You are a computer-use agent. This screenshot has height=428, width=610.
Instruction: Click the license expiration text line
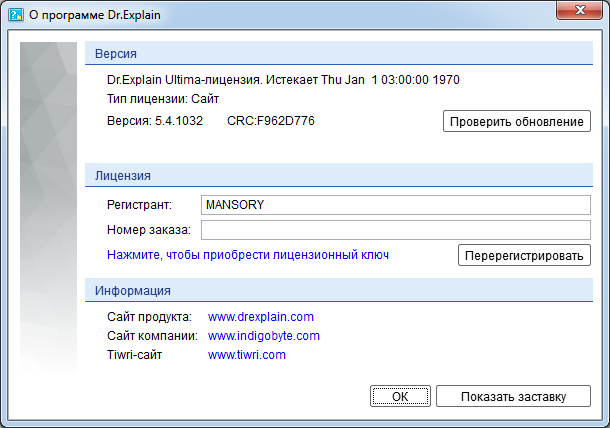pyautogui.click(x=283, y=79)
